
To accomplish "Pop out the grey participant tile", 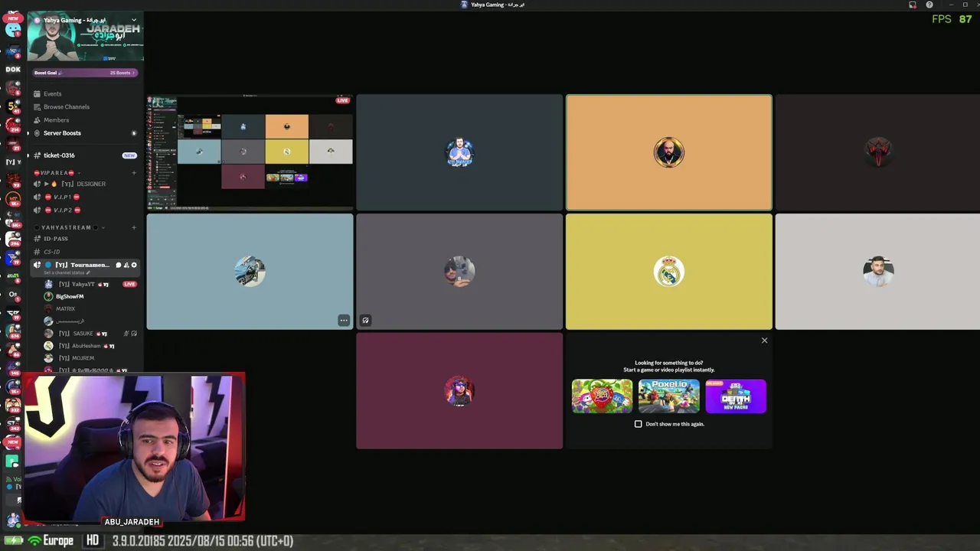I will [x=365, y=321].
